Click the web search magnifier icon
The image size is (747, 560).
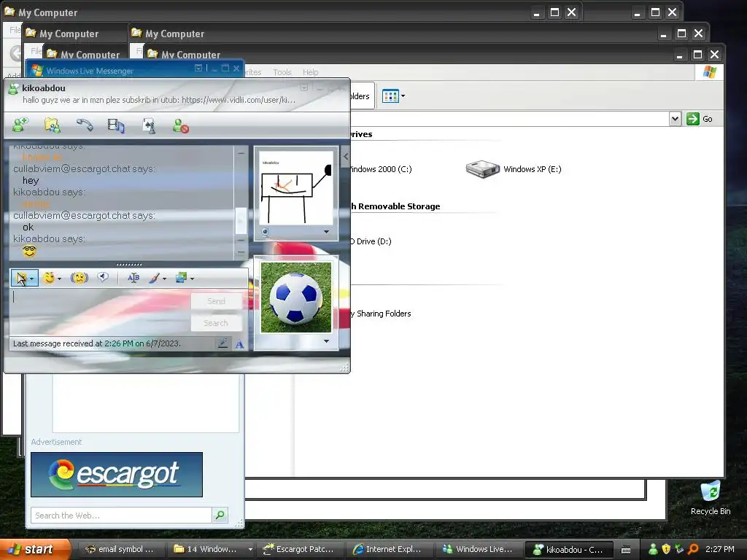220,515
